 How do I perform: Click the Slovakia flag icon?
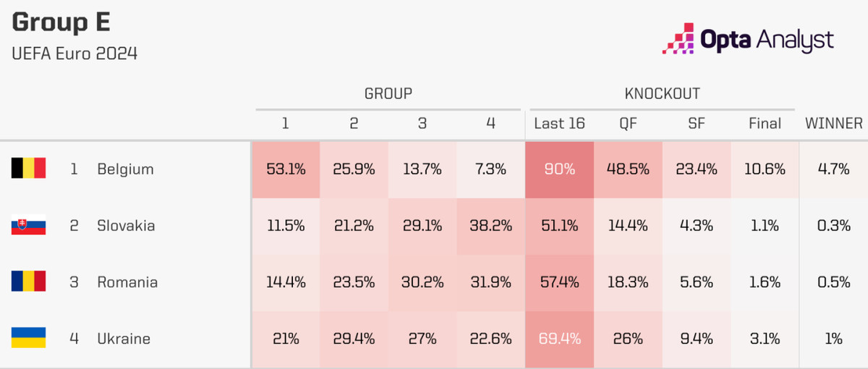29,225
